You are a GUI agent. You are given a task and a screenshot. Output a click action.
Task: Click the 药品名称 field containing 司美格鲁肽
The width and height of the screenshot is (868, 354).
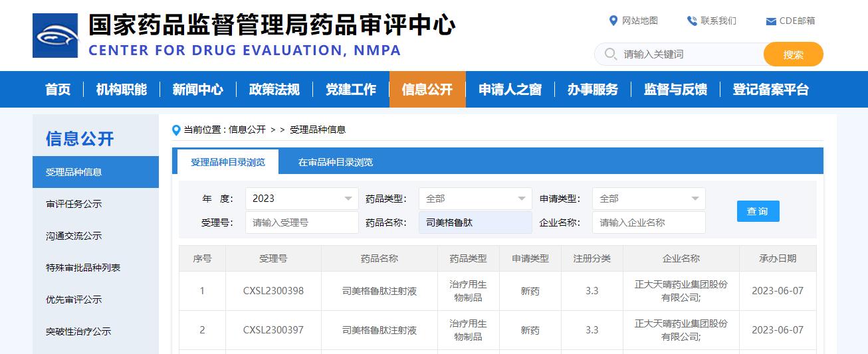pyautogui.click(x=475, y=222)
